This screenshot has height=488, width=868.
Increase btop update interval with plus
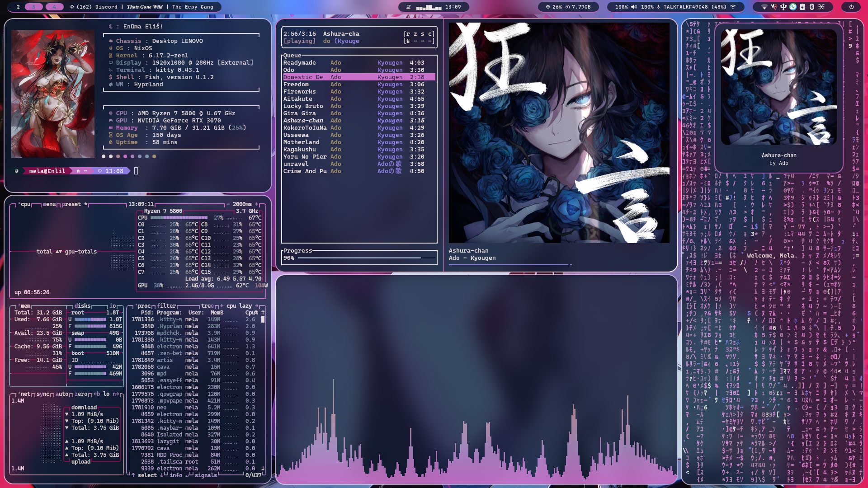click(257, 204)
